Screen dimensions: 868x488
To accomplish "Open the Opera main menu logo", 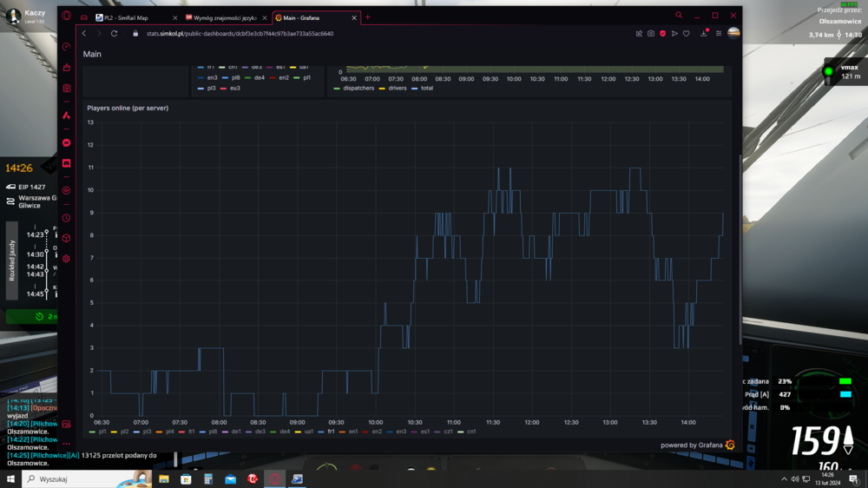I will coord(67,16).
